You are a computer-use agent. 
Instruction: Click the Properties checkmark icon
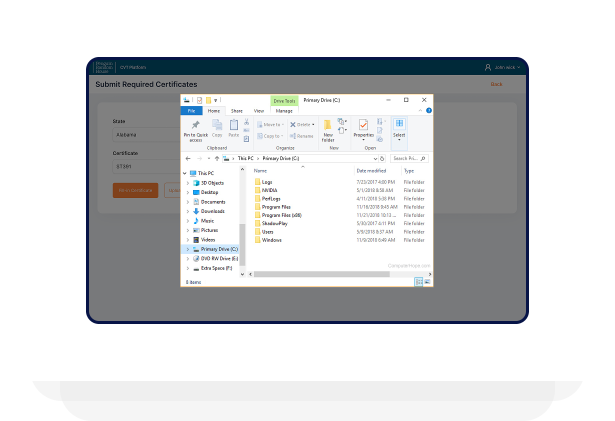[x=363, y=125]
